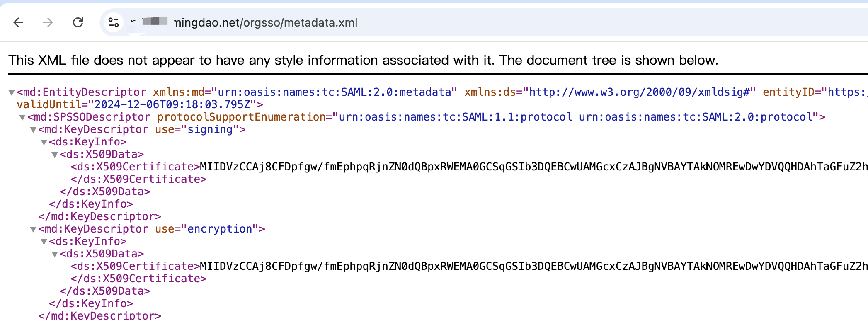Reload the metadata.xml page

point(78,22)
